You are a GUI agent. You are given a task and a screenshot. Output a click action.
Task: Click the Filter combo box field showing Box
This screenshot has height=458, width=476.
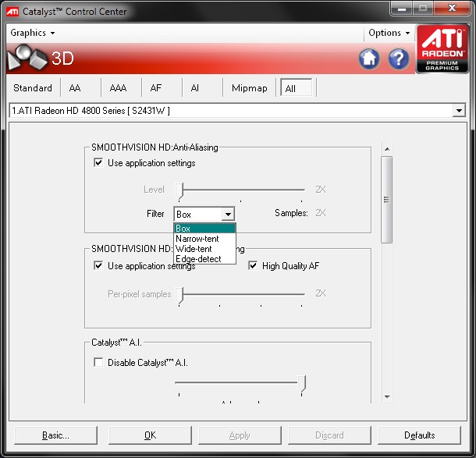204,215
